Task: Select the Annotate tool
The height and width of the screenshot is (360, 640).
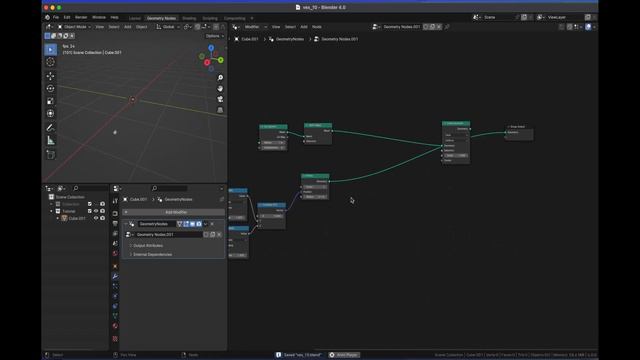Action: tap(51, 128)
